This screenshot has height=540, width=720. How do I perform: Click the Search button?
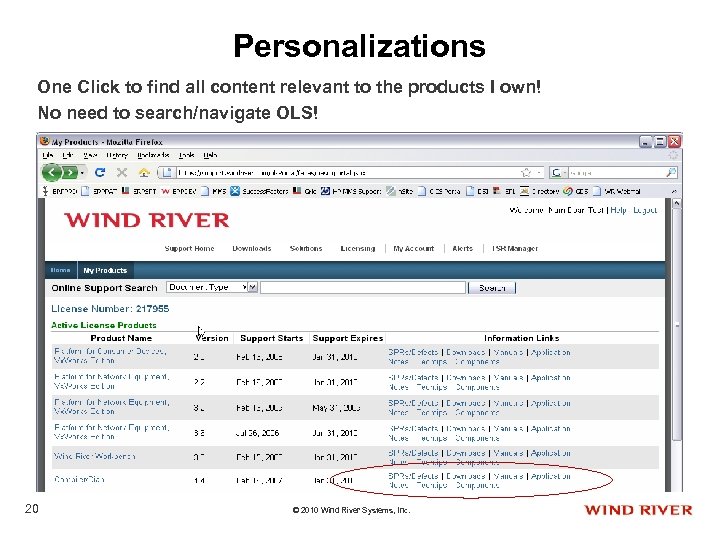(x=492, y=288)
